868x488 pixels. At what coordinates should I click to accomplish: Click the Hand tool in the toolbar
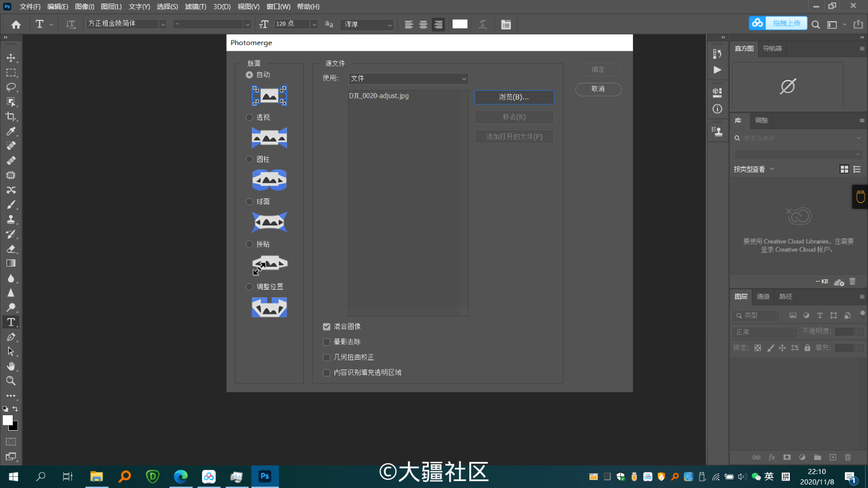pyautogui.click(x=10, y=366)
